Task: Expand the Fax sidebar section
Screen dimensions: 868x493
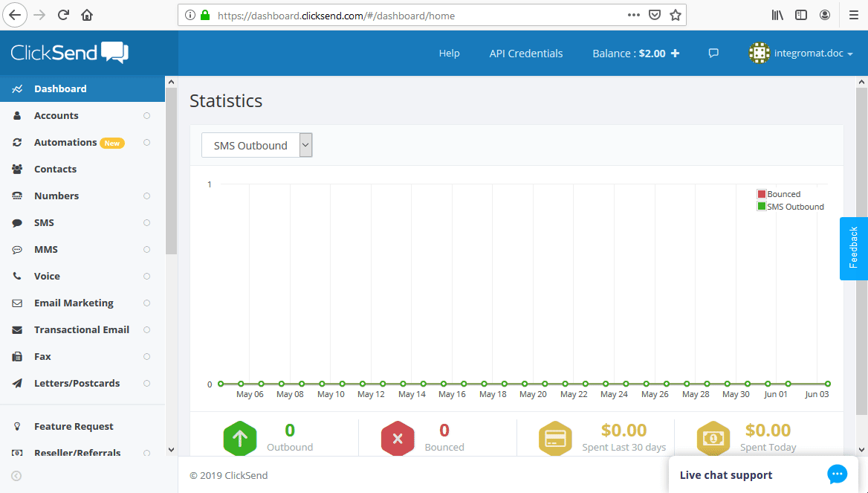Action: click(x=146, y=357)
